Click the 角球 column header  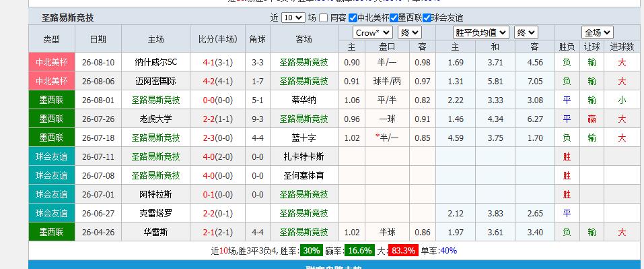258,39
